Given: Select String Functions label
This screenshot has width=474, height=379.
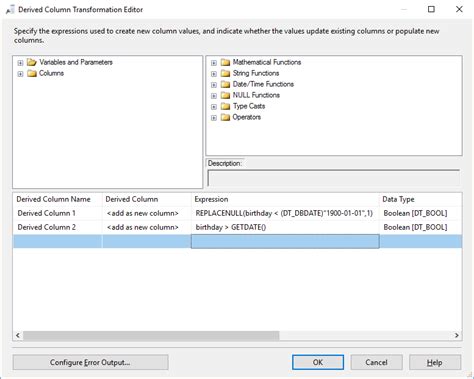Looking at the screenshot, I should pyautogui.click(x=256, y=73).
